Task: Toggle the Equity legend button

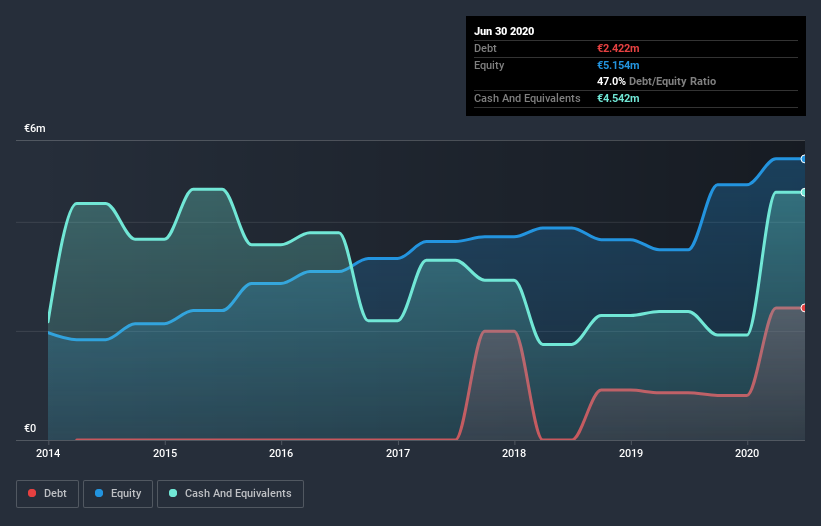Action: click(118, 494)
